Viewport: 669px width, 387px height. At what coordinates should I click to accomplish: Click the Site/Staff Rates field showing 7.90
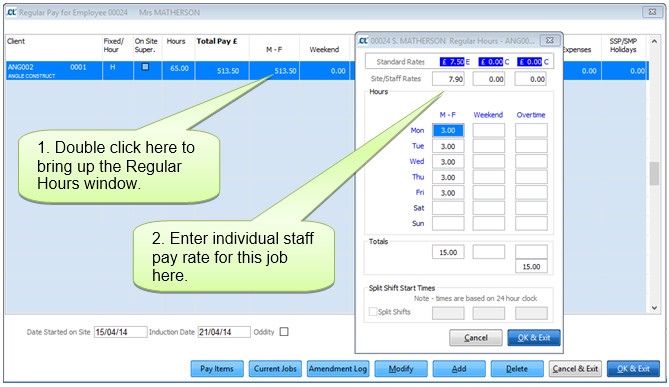(x=448, y=79)
